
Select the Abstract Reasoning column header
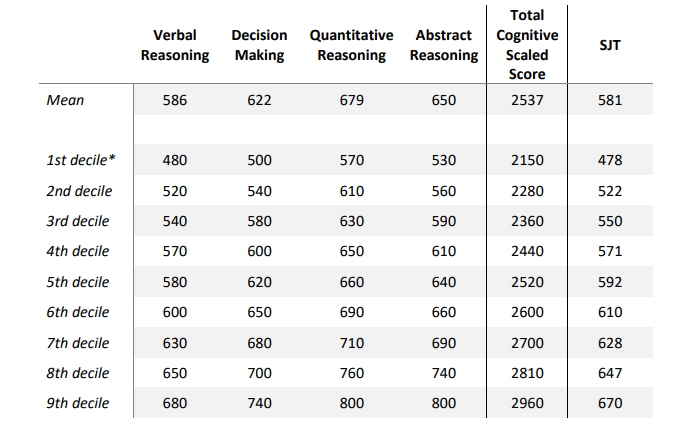coord(444,45)
